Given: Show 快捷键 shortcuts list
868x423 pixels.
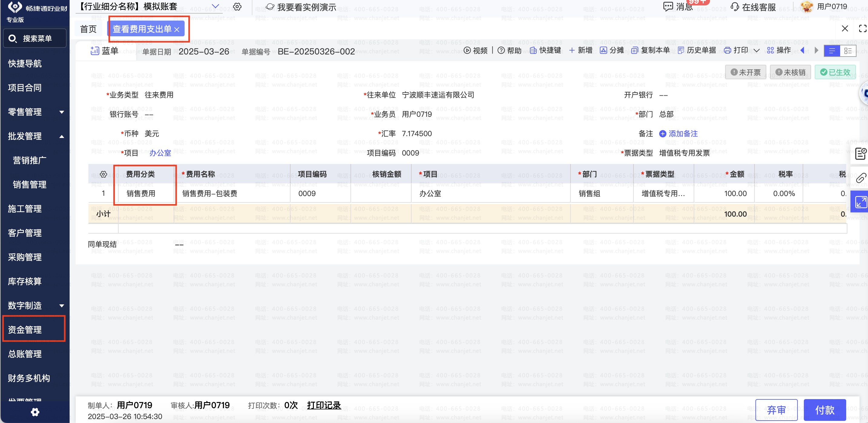Looking at the screenshot, I should (545, 51).
